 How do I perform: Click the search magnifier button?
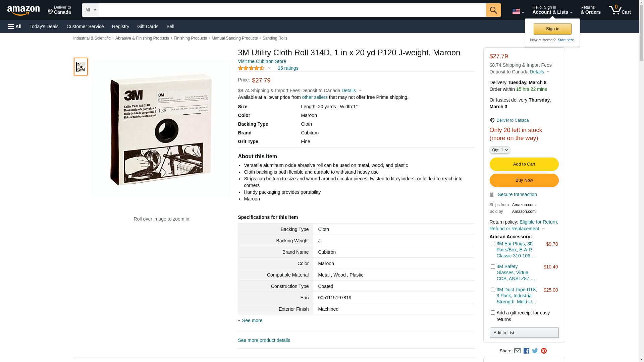tap(493, 10)
